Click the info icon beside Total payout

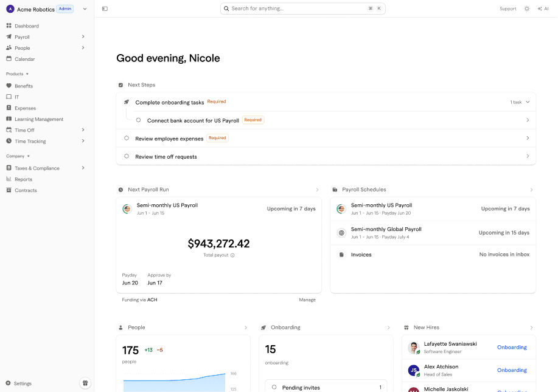click(232, 255)
